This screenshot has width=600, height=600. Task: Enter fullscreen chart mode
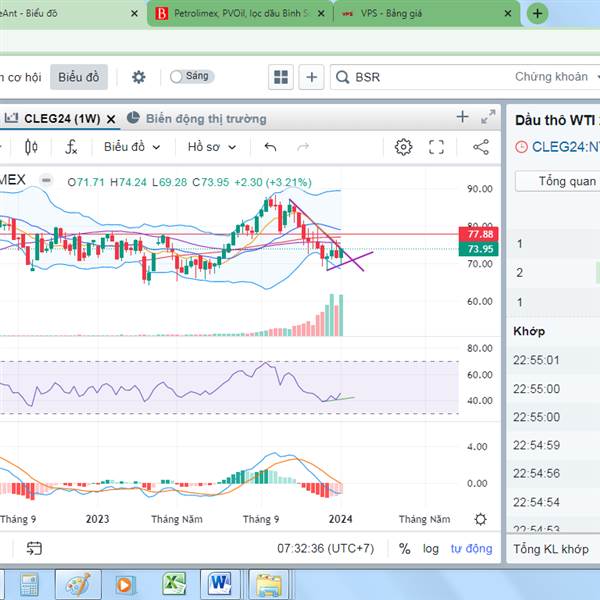coord(436,147)
